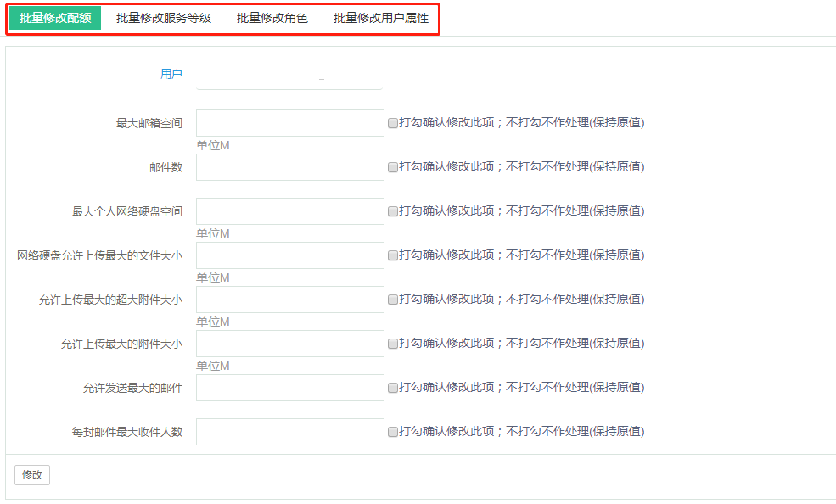Click the 最大个人网络硬盘空间 input box
This screenshot has width=836, height=504.
tap(290, 211)
